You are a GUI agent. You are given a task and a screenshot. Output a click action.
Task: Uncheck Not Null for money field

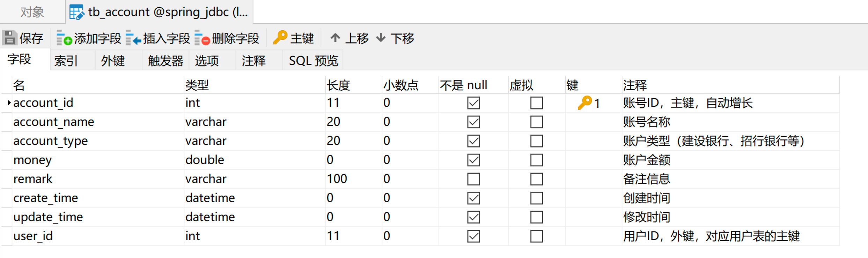pyautogui.click(x=473, y=160)
